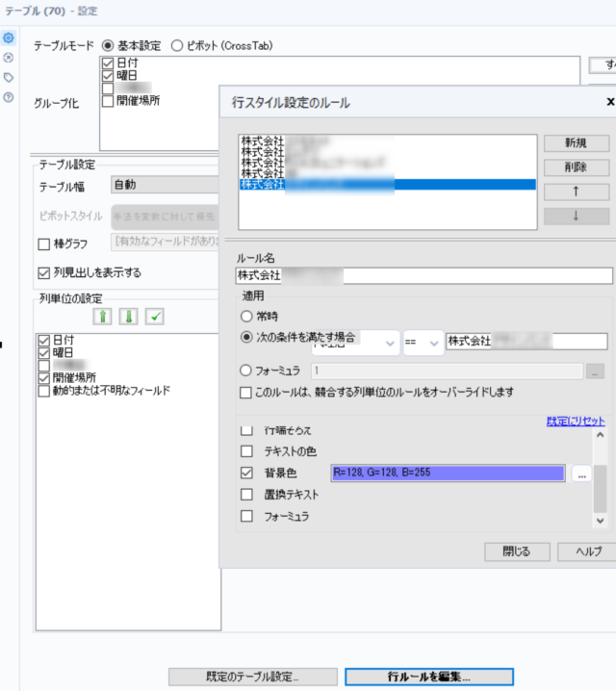Screen dimensions: 616x691
Task: Click the 既定にリセット link
Action: click(576, 422)
